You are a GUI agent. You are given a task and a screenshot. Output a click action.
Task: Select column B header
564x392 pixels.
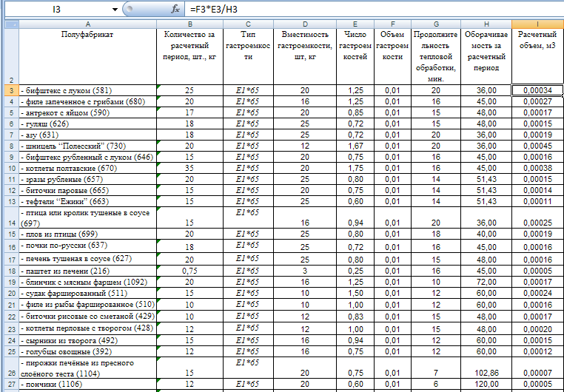click(190, 24)
